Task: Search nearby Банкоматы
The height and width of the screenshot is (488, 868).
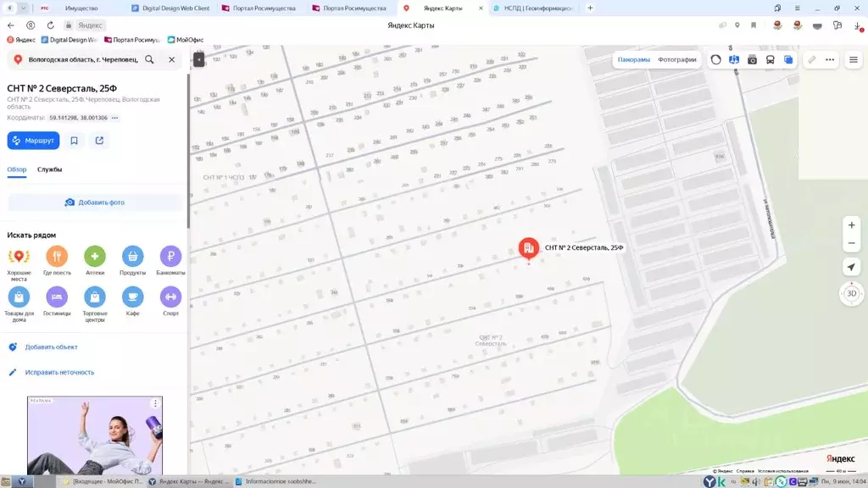Action: click(x=170, y=261)
